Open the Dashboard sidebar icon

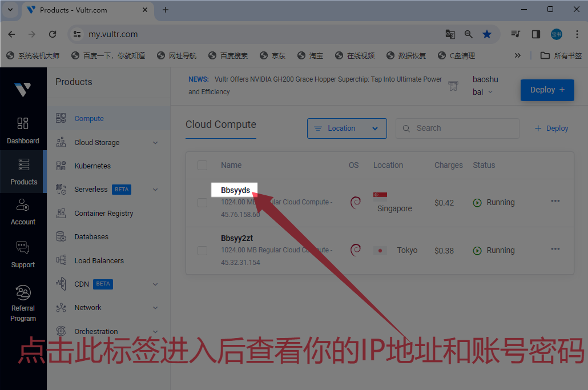(23, 124)
